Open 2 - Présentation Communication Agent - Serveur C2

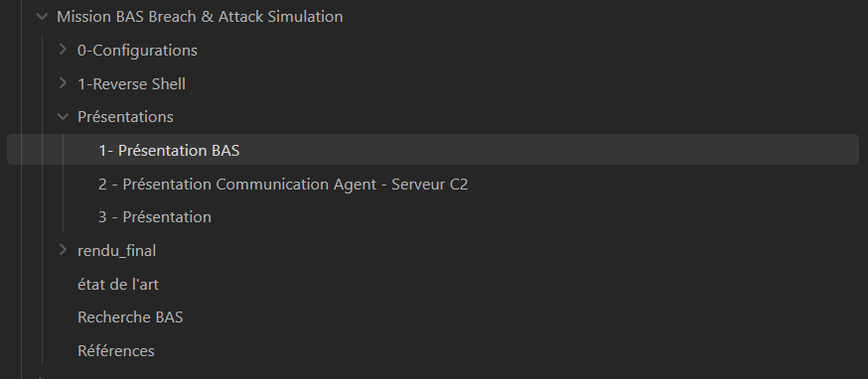coord(283,184)
